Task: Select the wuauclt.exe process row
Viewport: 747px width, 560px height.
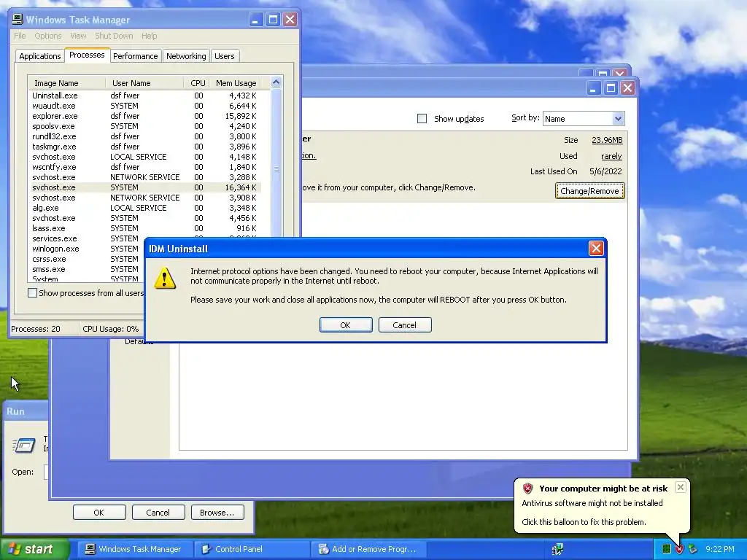Action: (145, 106)
